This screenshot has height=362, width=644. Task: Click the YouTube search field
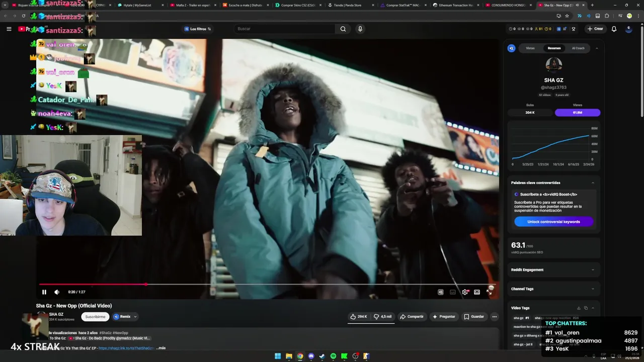coord(284,29)
